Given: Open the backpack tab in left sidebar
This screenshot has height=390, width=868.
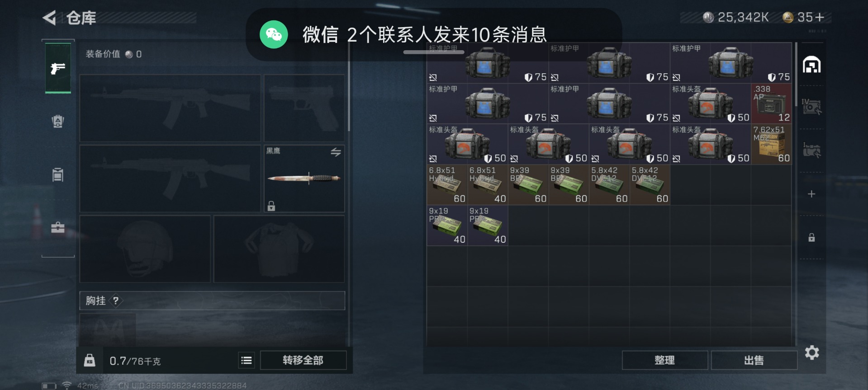Looking at the screenshot, I should 58,121.
